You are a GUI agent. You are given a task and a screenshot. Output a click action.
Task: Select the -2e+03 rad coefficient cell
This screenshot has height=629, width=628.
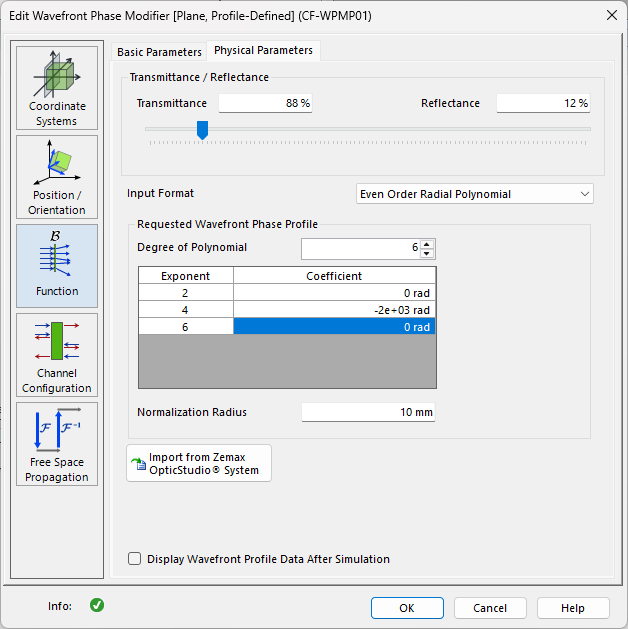coord(334,310)
